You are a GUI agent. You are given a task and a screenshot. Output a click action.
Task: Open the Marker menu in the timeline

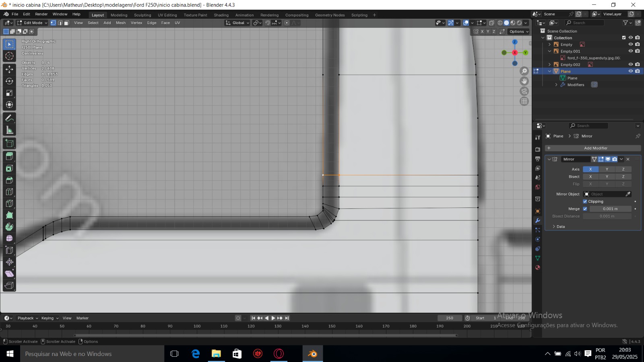(x=83, y=318)
